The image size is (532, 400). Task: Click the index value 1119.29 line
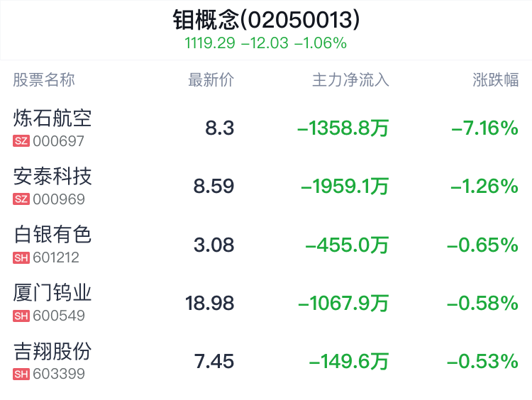point(266,43)
